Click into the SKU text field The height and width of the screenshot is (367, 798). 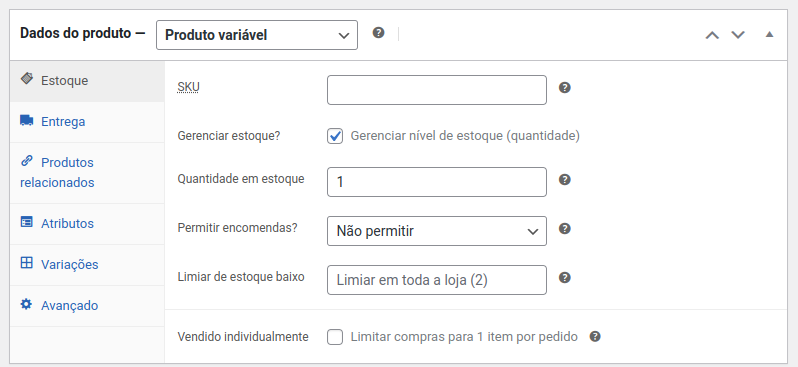[437, 90]
